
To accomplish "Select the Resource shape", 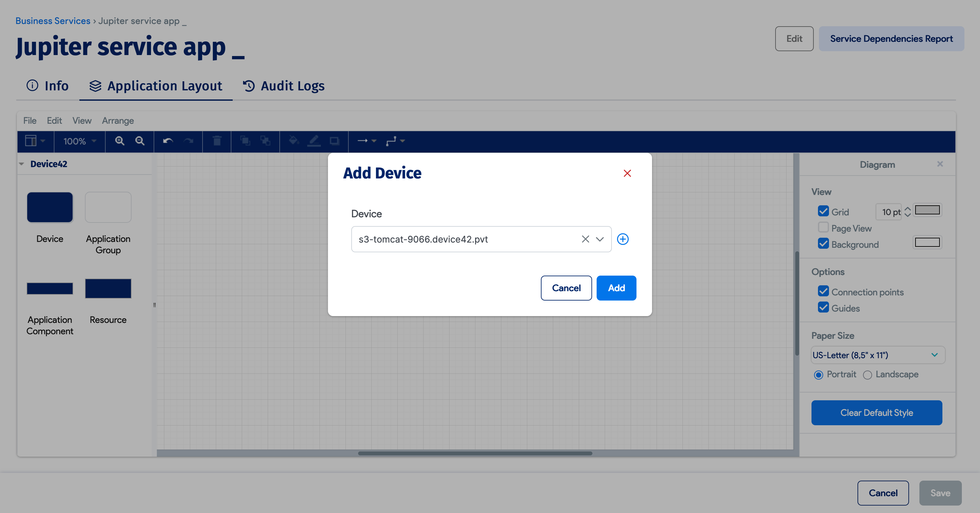I will coord(108,289).
